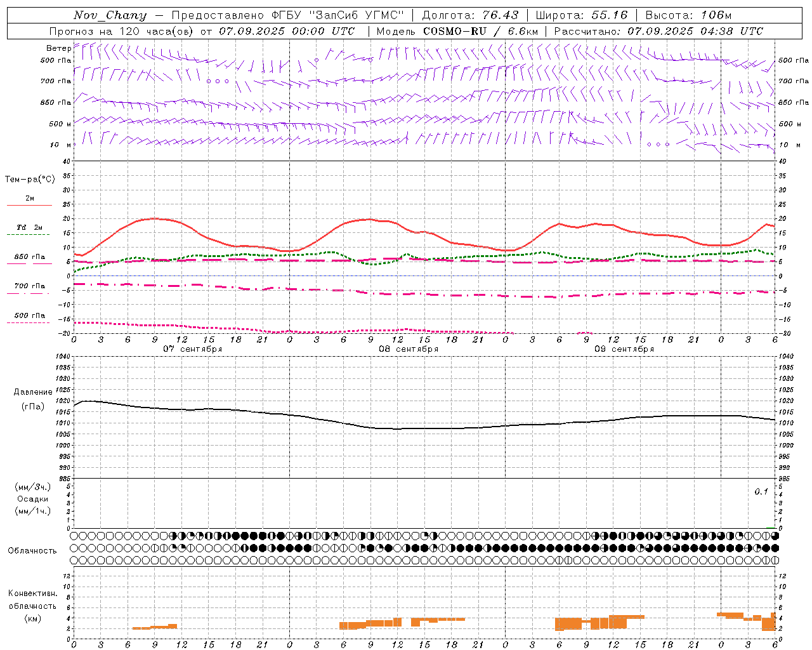This screenshot has width=812, height=650.
Task: Click the pink dotted 500 гПа legend line
Action: (x=28, y=323)
